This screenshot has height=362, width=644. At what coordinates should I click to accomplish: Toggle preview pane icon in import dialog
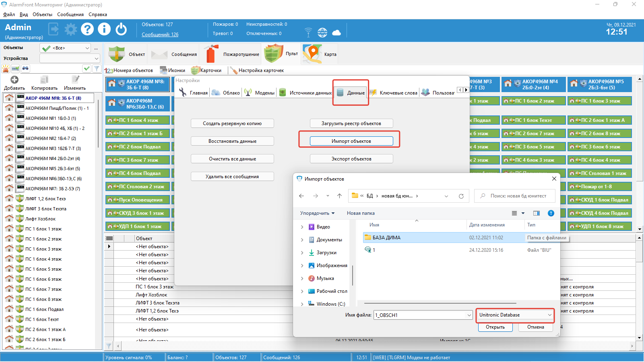pos(537,213)
